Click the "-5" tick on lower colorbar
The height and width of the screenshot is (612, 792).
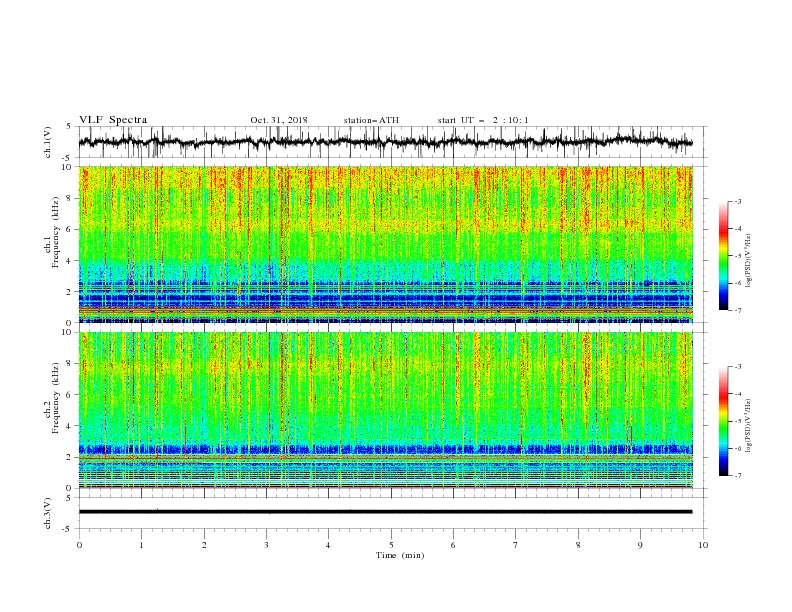737,421
